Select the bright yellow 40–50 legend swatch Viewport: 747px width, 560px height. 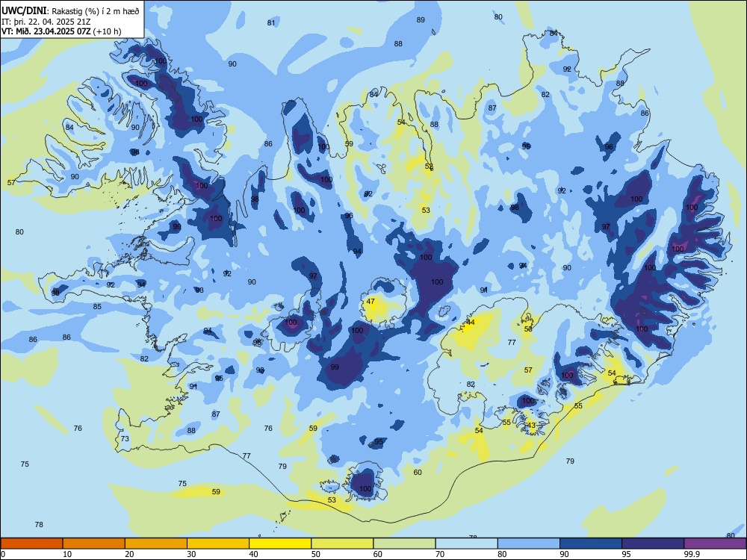click(x=280, y=544)
